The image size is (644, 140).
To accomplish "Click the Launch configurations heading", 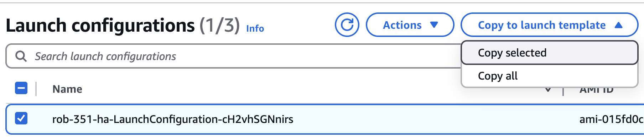I will click(100, 26).
